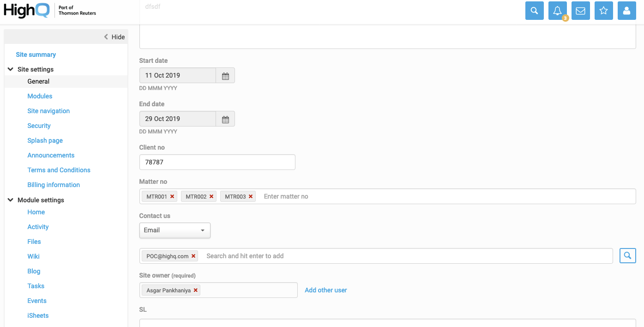Screen dimensions: 644x327
Task: Remove the MTR003 matter tag
Action: 251,196
